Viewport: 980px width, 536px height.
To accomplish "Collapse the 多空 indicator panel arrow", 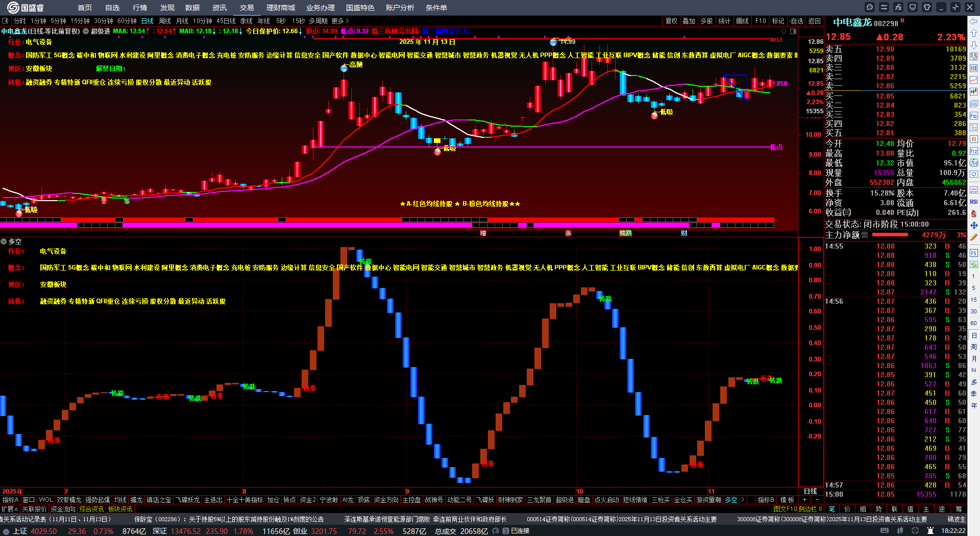I will (4, 241).
